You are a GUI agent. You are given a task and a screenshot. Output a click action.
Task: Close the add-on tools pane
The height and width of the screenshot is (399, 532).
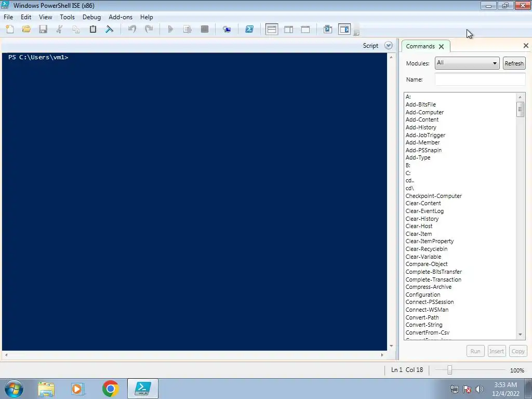[x=526, y=46]
